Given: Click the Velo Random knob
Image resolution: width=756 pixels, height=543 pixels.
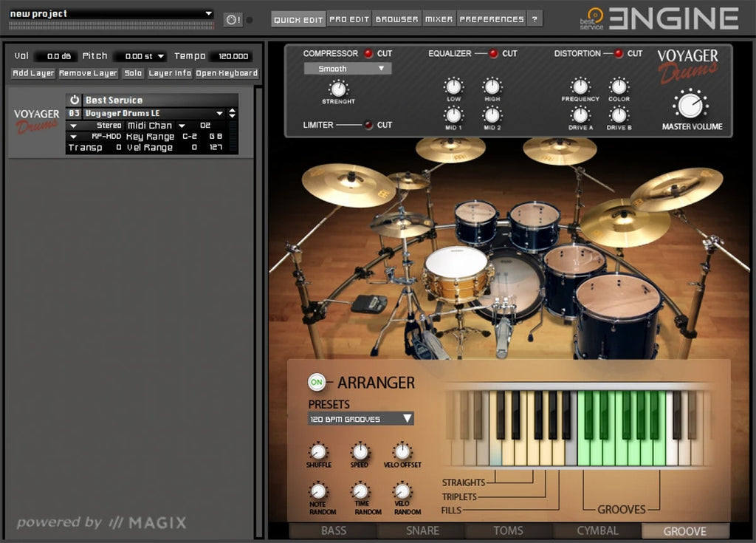Looking at the screenshot, I should pos(402,491).
